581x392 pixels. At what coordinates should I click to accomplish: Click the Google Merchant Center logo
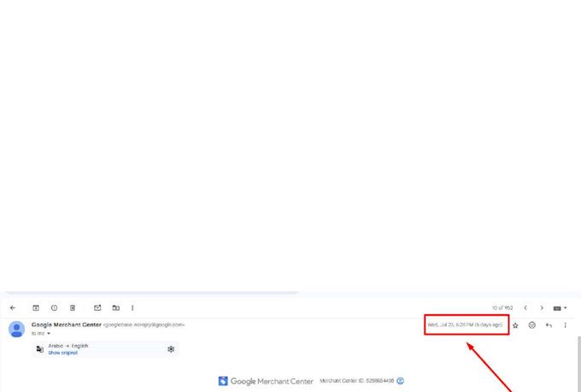coord(266,381)
